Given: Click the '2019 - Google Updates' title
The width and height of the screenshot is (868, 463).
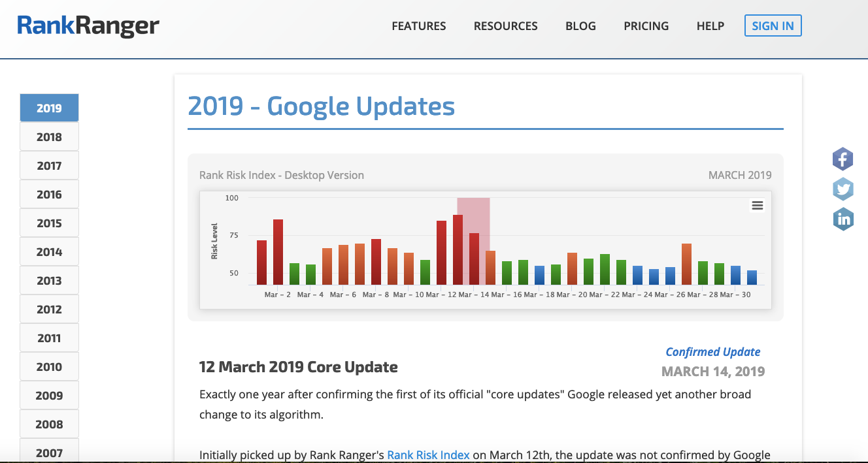Looking at the screenshot, I should click(x=321, y=106).
